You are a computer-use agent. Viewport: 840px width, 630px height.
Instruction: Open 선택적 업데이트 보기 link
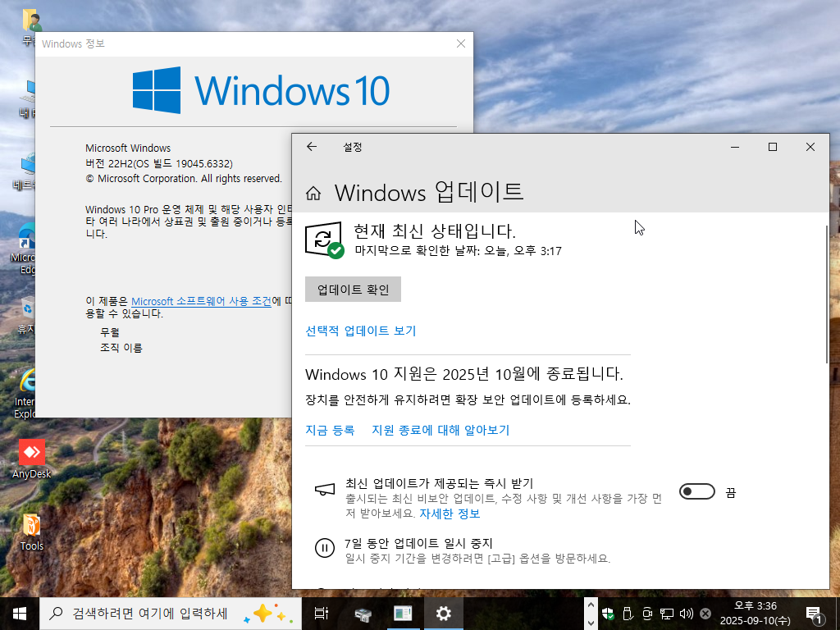[x=361, y=331]
